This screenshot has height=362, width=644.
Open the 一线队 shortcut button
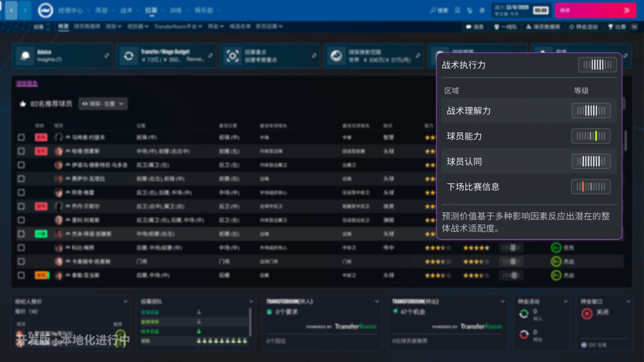pyautogui.click(x=506, y=27)
